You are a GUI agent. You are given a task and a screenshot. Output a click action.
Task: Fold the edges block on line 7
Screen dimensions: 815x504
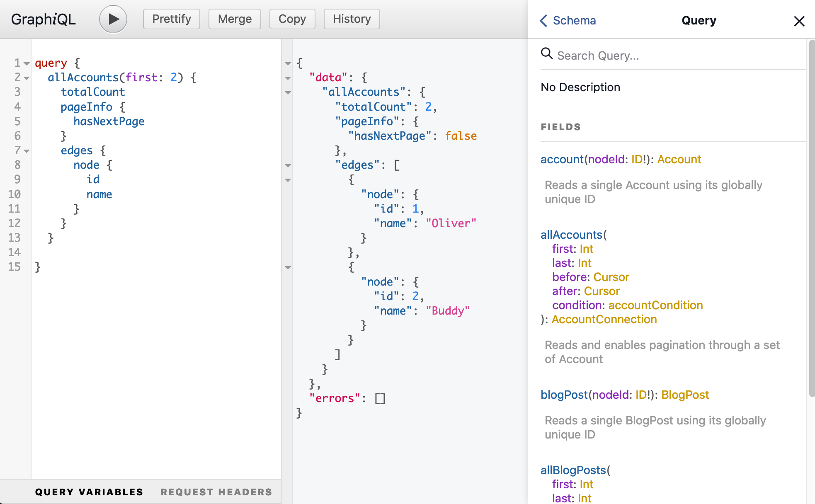pos(27,151)
